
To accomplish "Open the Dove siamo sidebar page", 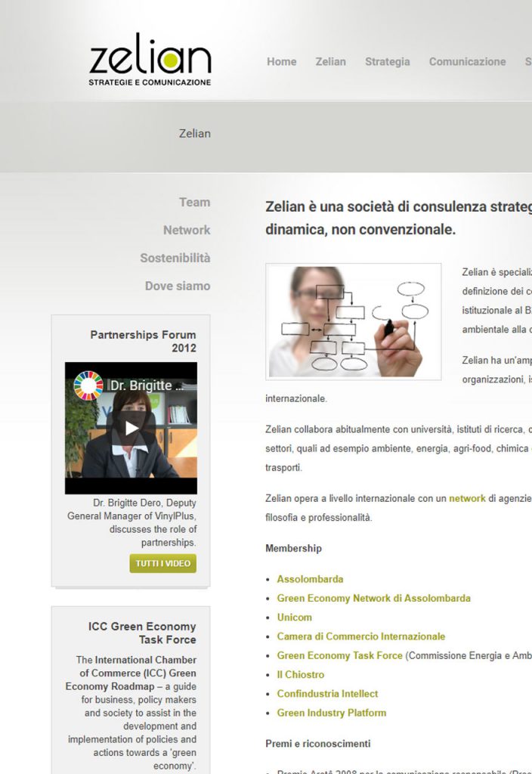I will (x=177, y=286).
